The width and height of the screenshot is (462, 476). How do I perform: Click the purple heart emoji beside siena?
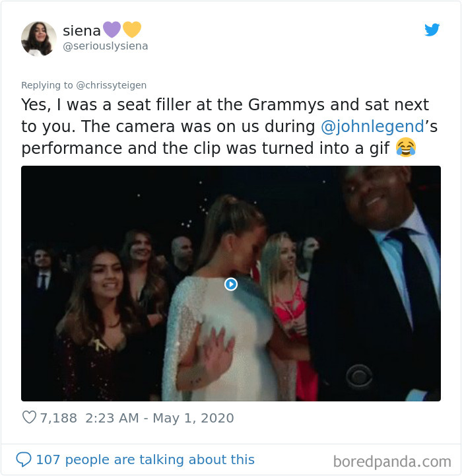(x=112, y=30)
